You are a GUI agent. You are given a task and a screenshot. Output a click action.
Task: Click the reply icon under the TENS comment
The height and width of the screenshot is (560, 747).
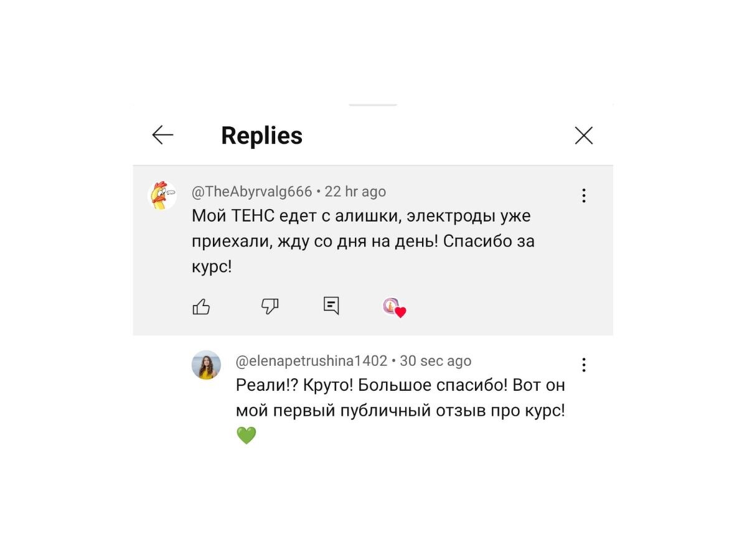(331, 306)
